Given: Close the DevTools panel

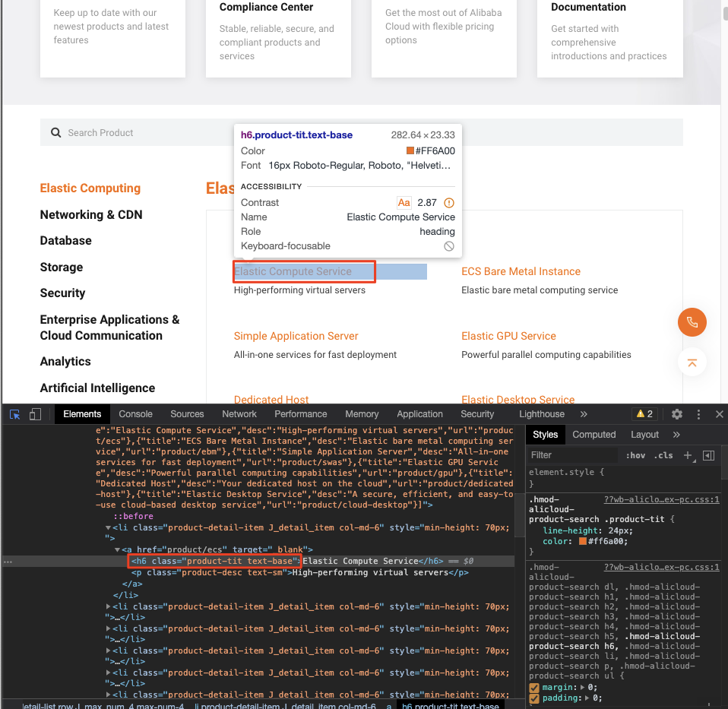Looking at the screenshot, I should click(719, 414).
